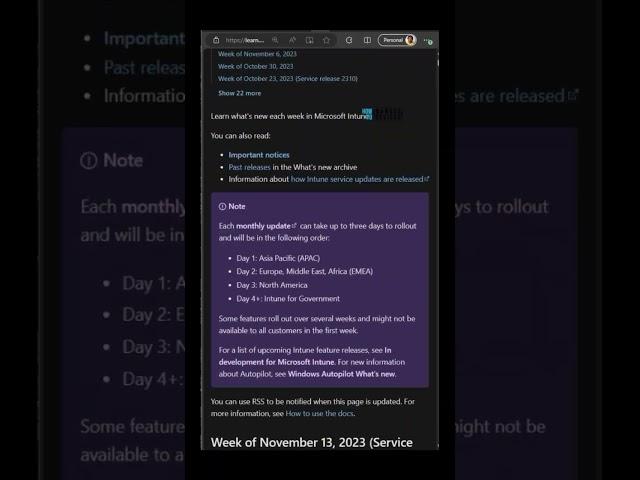Open the How to use the docs link
The width and height of the screenshot is (640, 480).
(x=320, y=413)
